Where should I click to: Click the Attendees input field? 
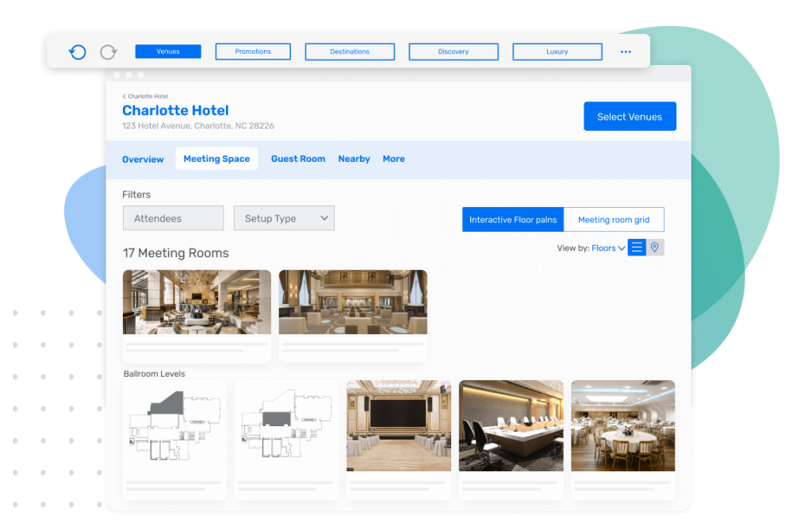click(173, 217)
